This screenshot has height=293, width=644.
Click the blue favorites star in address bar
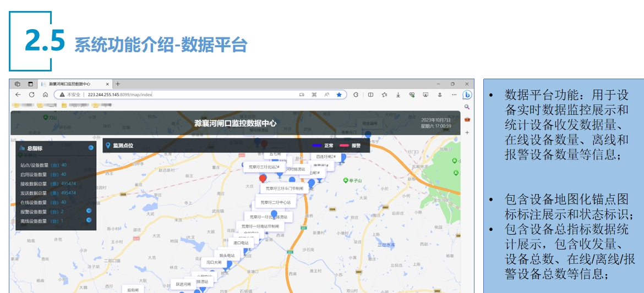(x=339, y=95)
